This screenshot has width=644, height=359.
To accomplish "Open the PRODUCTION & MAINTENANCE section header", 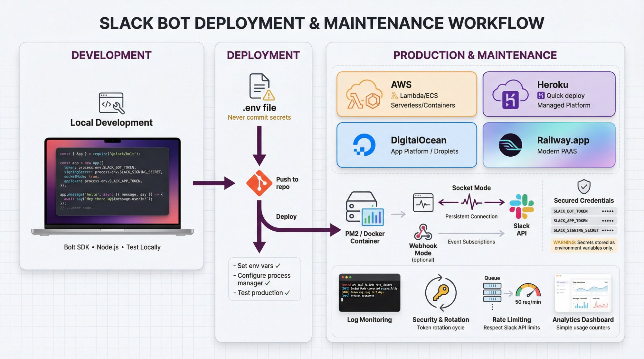I will [x=474, y=55].
